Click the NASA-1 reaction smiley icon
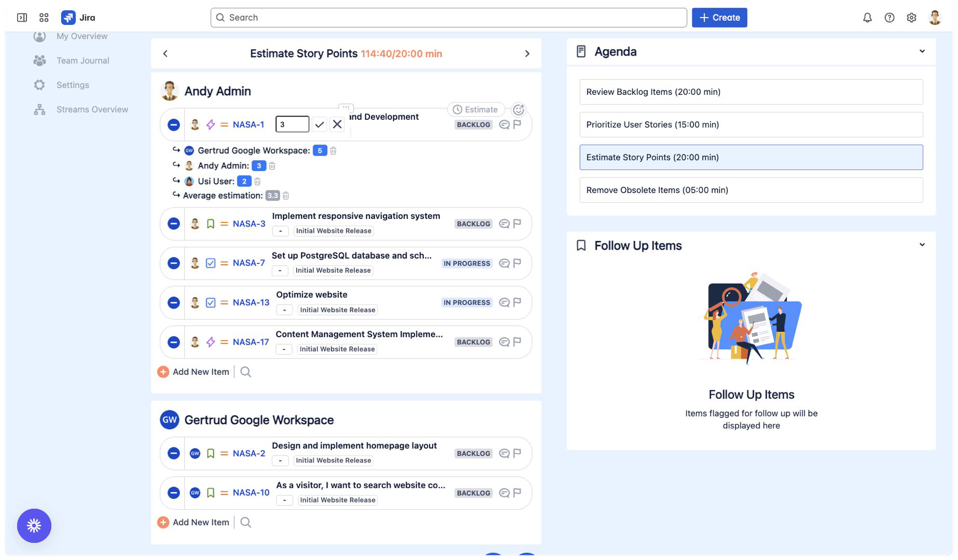This screenshot has height=560, width=958. [519, 109]
